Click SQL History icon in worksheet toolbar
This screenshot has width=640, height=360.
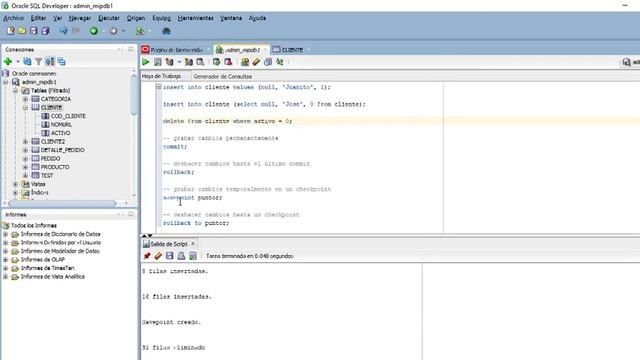[268, 62]
